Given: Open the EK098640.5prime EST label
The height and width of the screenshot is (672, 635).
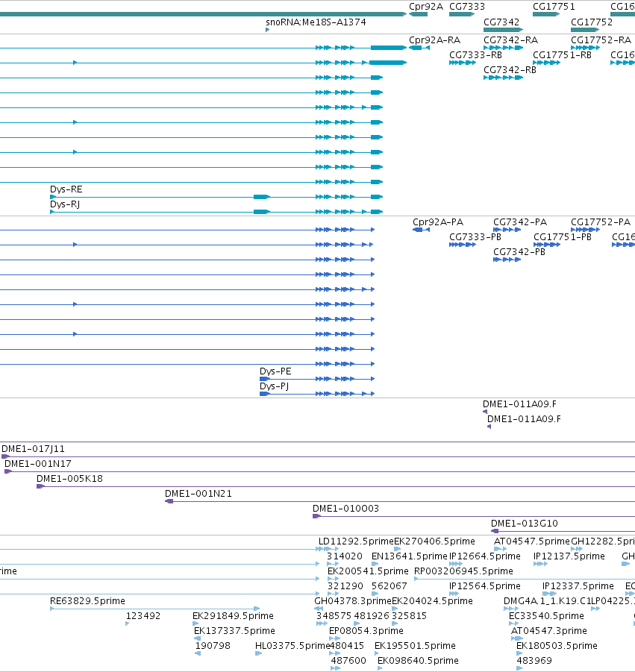Looking at the screenshot, I should pos(418,660).
